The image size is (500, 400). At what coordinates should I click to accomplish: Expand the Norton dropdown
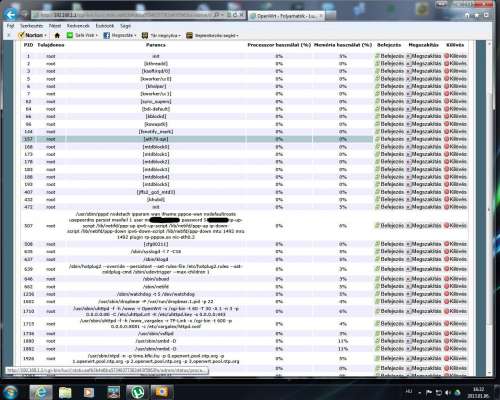coord(46,36)
